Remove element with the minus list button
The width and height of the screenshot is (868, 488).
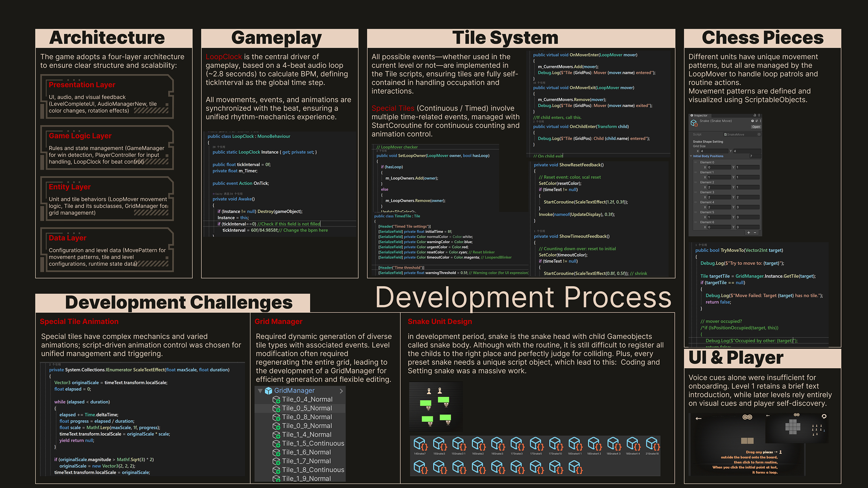point(755,233)
